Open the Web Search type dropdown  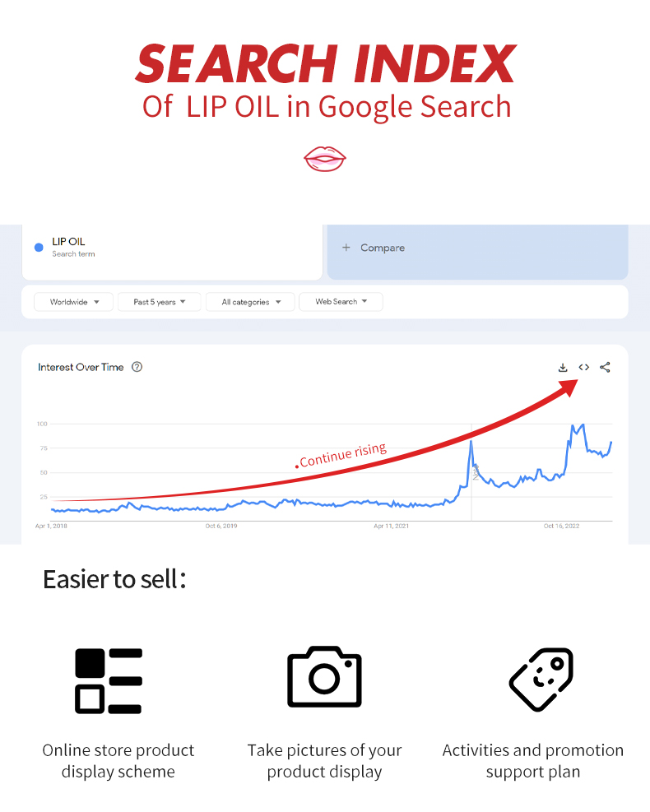click(x=341, y=302)
